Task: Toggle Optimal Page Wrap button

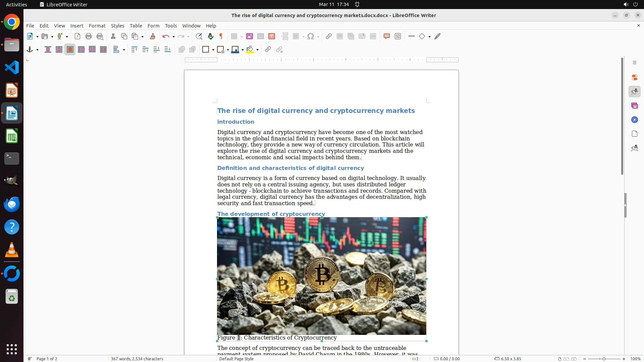Action: (x=70, y=50)
